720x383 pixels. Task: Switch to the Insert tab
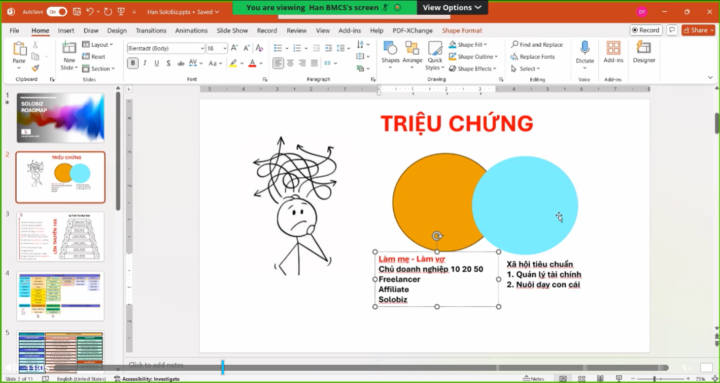point(66,30)
